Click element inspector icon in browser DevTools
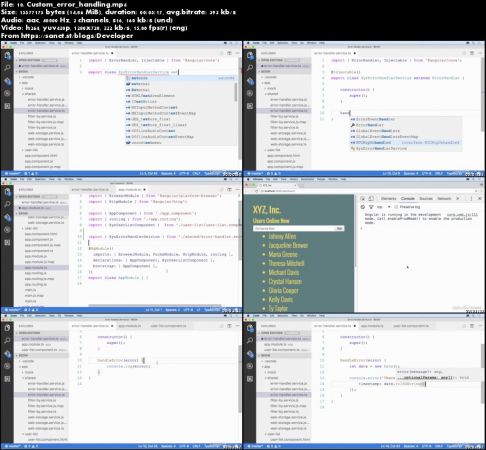Screen dimensions: 486x450 (363, 198)
